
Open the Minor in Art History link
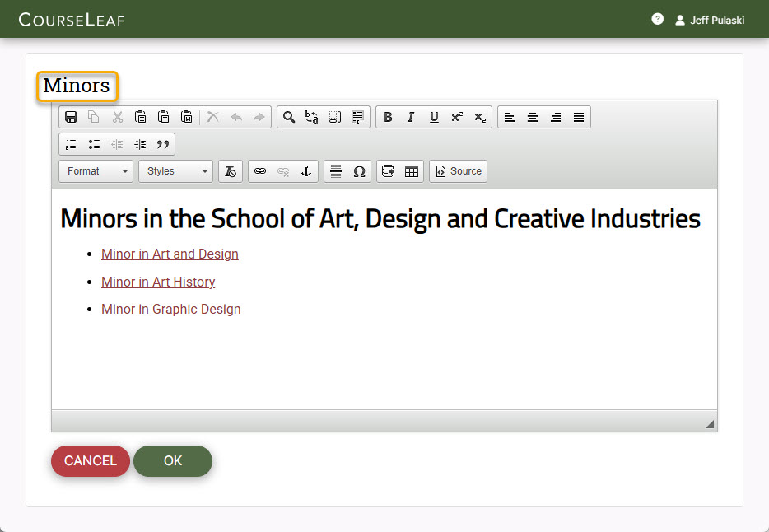[158, 282]
